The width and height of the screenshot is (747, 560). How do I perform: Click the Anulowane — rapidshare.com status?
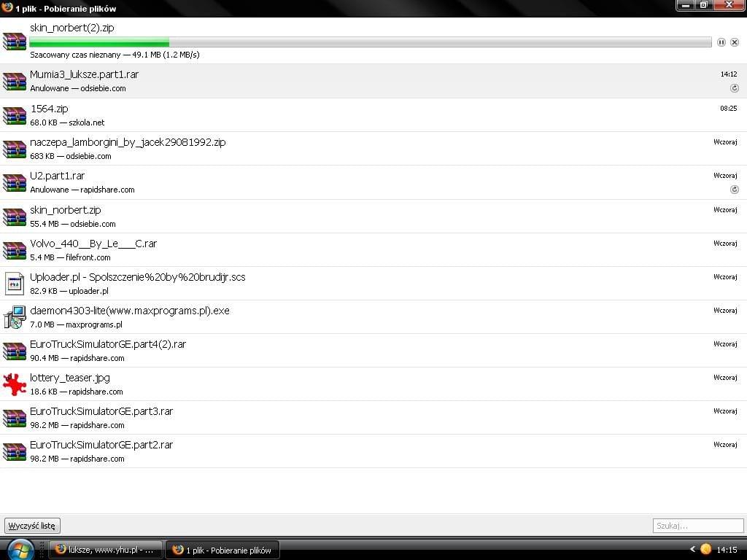click(x=82, y=190)
